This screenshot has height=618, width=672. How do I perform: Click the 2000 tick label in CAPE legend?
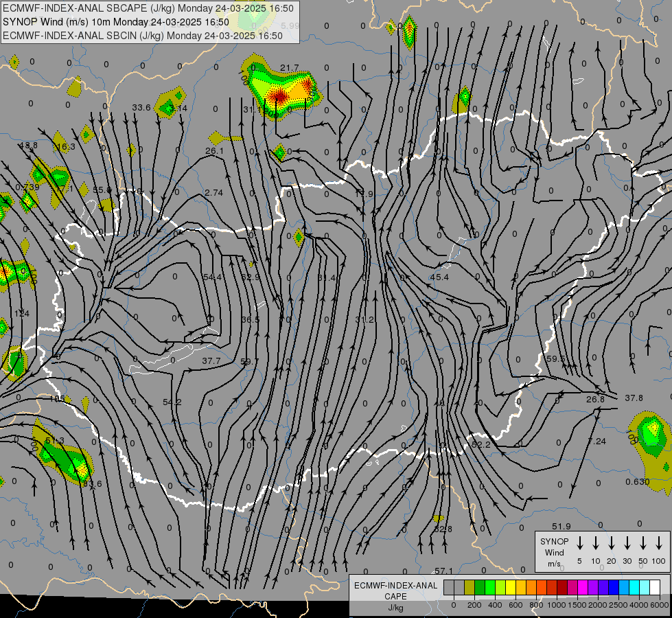598,605
